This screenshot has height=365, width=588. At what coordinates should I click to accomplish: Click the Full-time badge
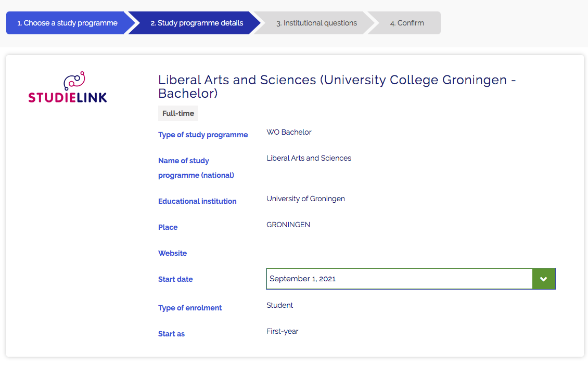(178, 113)
